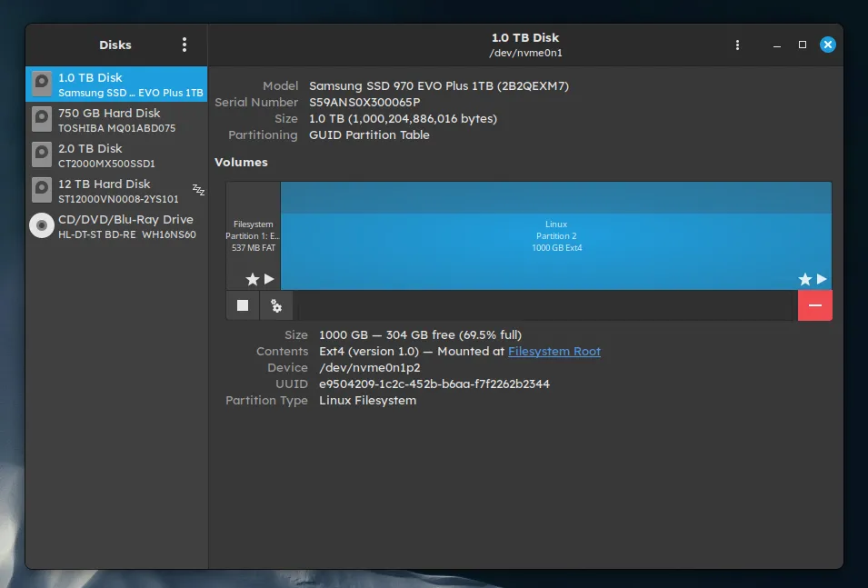
Task: Open the Disks application menu in sidebar header
Action: (185, 45)
